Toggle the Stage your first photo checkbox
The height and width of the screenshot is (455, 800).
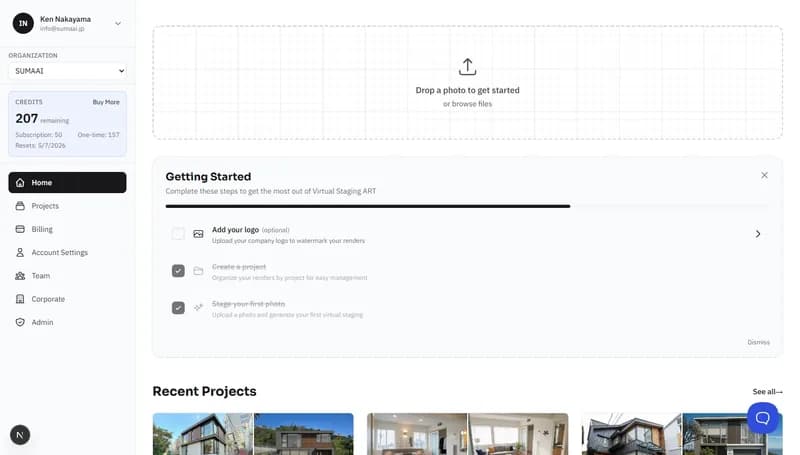point(178,308)
